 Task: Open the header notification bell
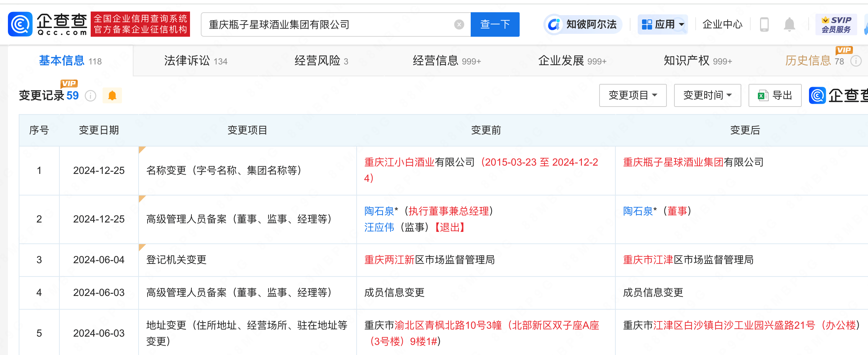click(x=789, y=24)
